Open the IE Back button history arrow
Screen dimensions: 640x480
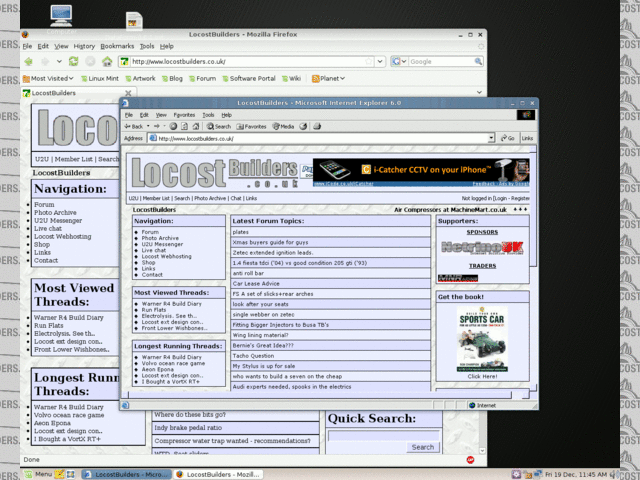[148, 127]
